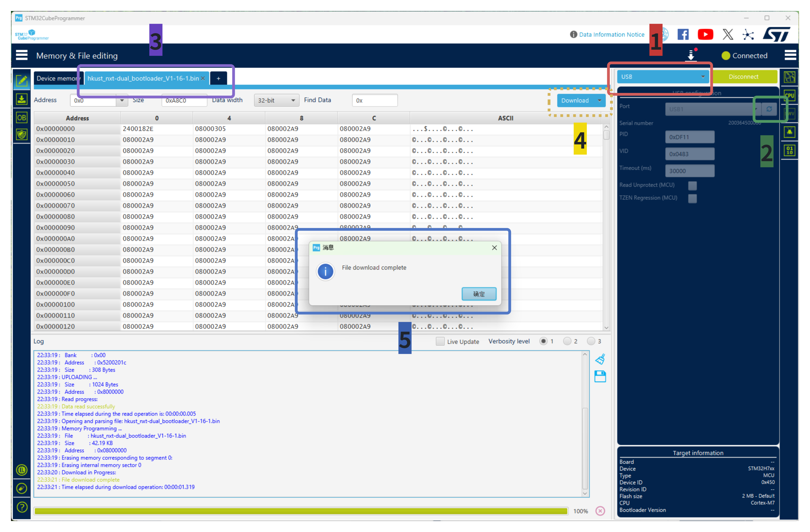Select verbosity level 2
Image resolution: width=810 pixels, height=532 pixels.
(x=567, y=341)
